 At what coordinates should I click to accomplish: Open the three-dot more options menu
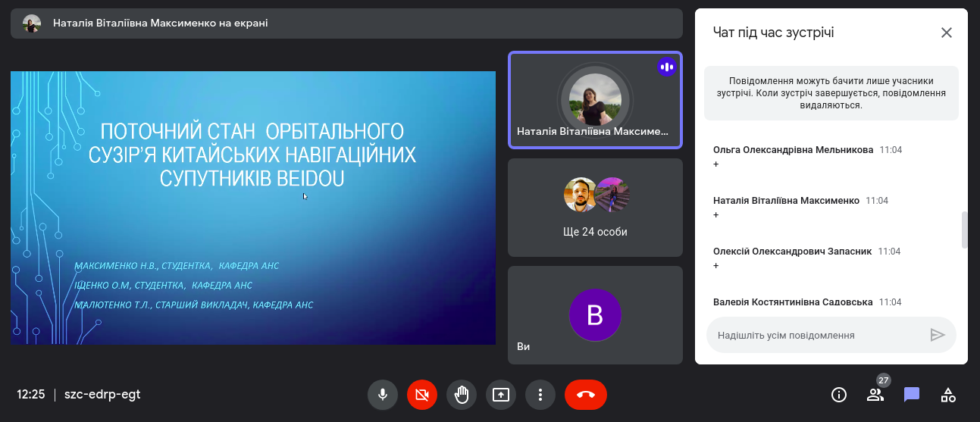click(540, 395)
